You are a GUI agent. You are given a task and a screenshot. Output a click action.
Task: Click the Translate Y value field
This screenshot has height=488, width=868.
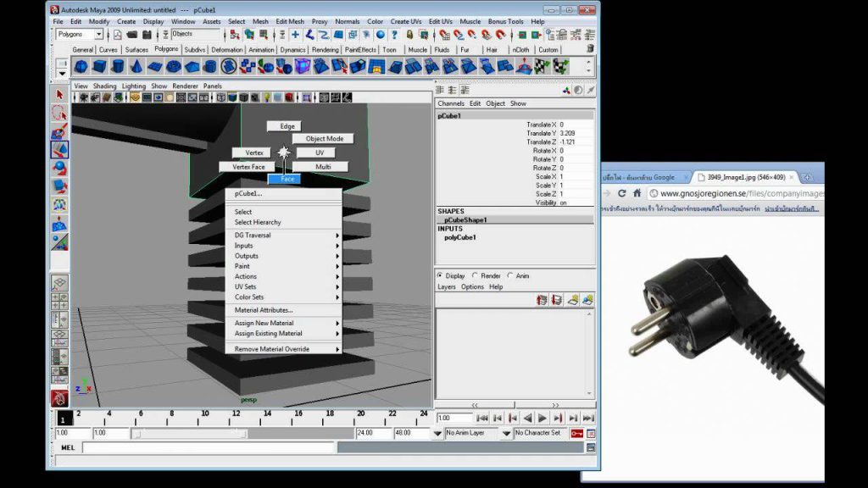[576, 133]
